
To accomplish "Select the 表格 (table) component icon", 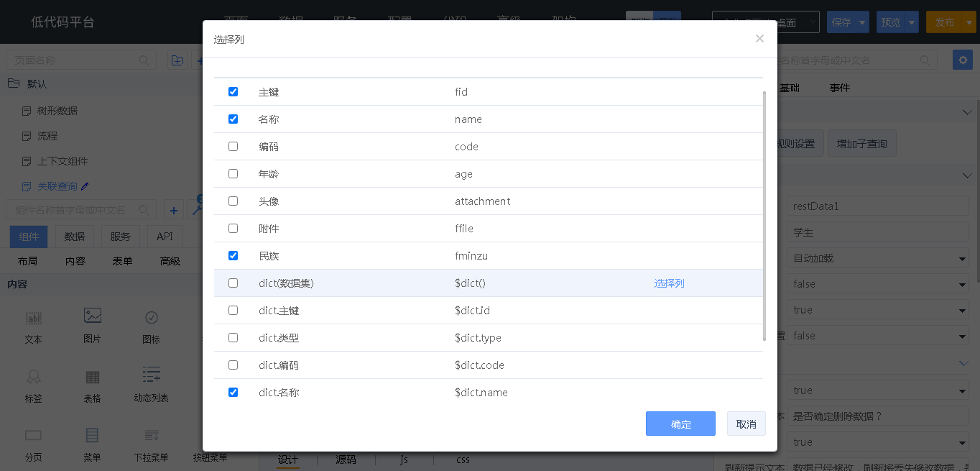I will (x=92, y=378).
